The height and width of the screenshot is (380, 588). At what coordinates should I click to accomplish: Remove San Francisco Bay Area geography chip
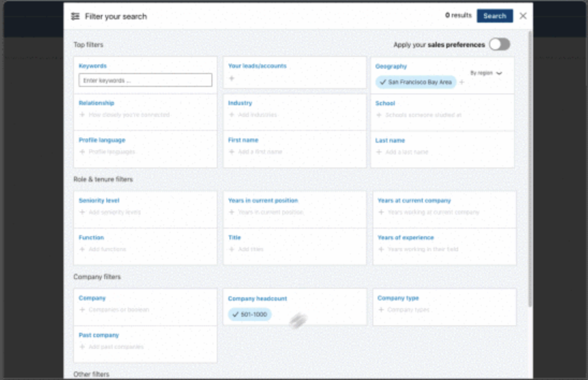coord(415,82)
